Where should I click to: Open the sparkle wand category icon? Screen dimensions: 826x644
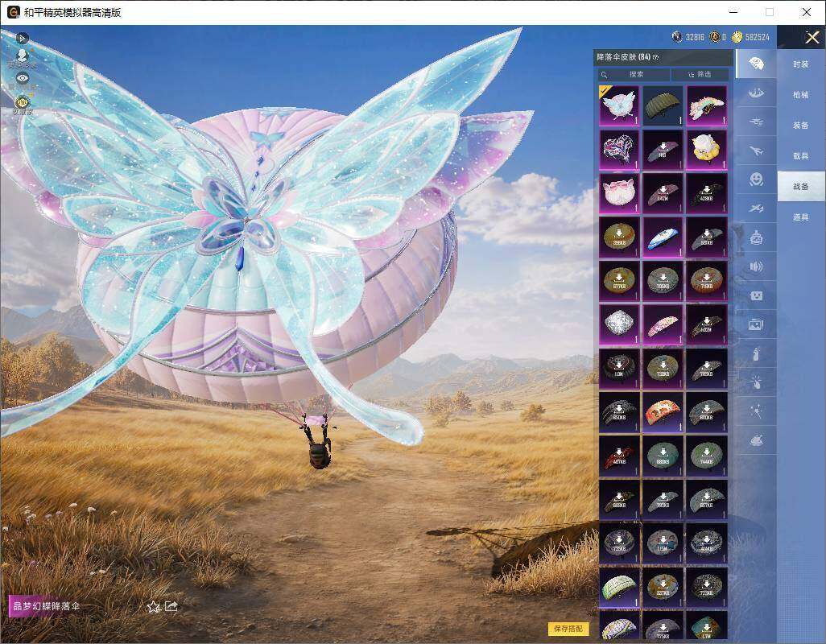[x=756, y=411]
